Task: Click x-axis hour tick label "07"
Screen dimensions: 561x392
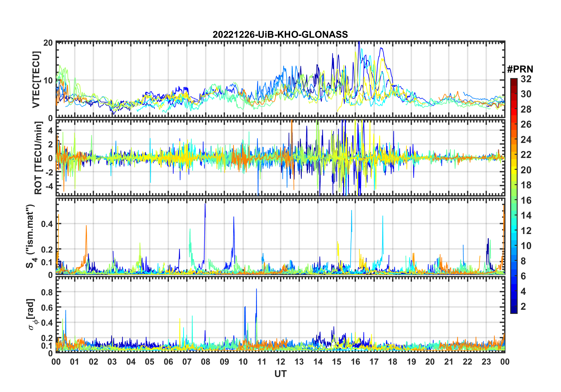Action: pyautogui.click(x=187, y=362)
